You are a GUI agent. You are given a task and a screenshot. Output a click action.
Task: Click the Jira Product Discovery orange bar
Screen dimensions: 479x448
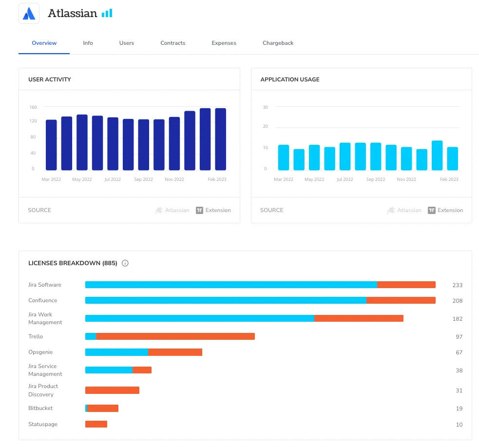tap(113, 390)
